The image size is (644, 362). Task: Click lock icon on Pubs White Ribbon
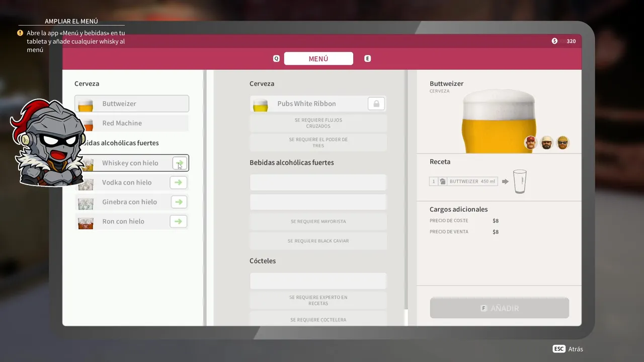coord(376,104)
